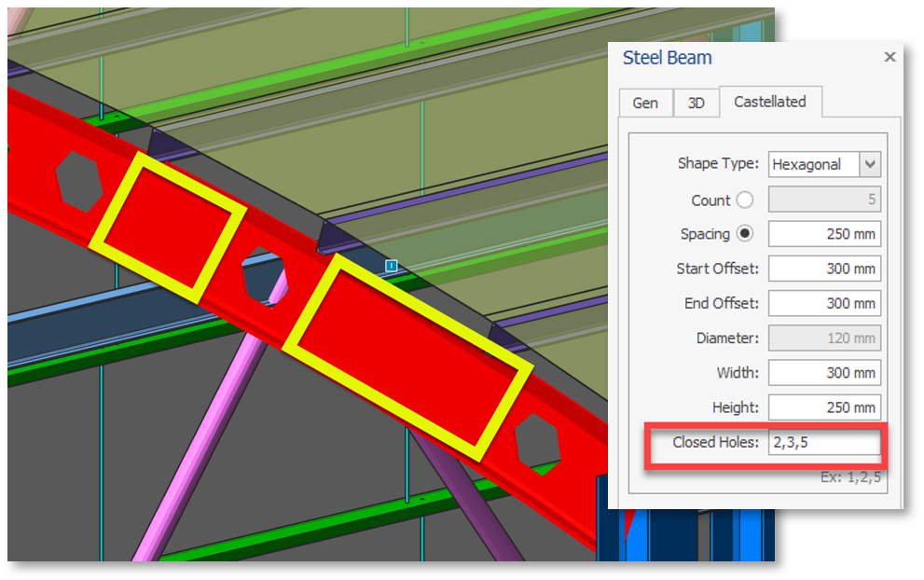Click the End Offset input field

pyautogui.click(x=824, y=303)
